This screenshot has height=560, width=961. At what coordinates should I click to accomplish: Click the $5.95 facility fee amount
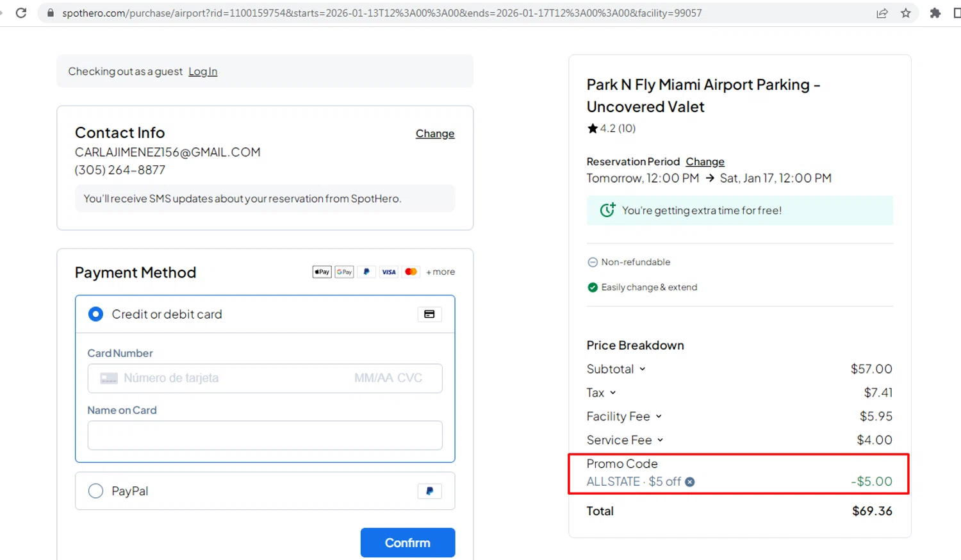(x=876, y=416)
